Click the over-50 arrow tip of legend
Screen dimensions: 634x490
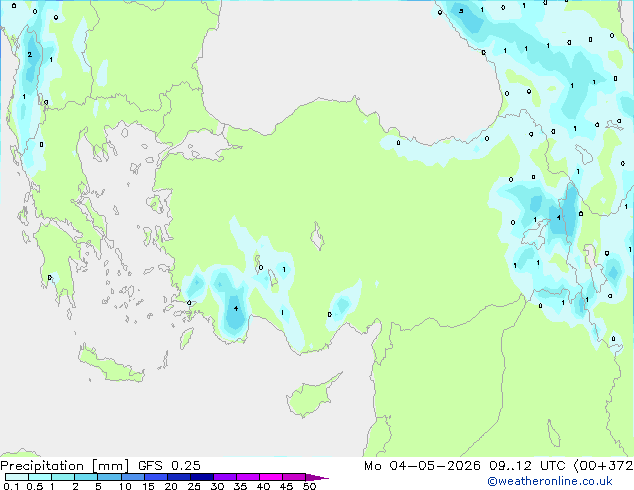coord(317,477)
